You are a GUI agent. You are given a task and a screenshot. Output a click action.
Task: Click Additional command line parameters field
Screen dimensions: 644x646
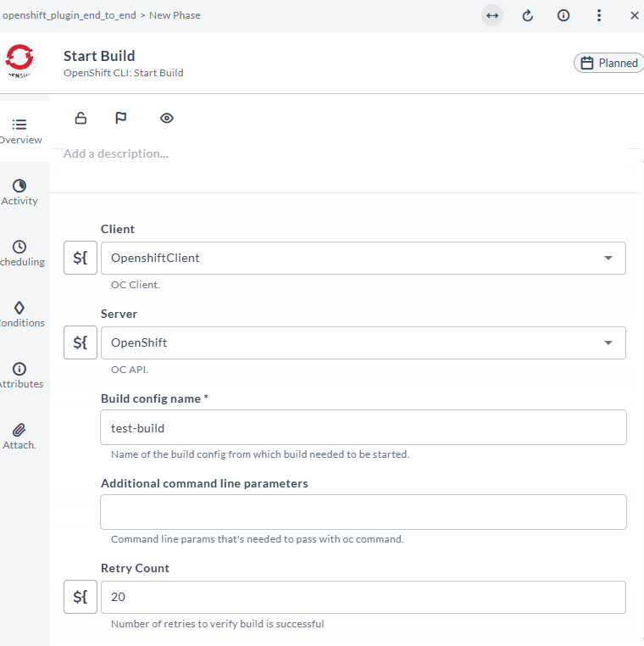point(364,512)
